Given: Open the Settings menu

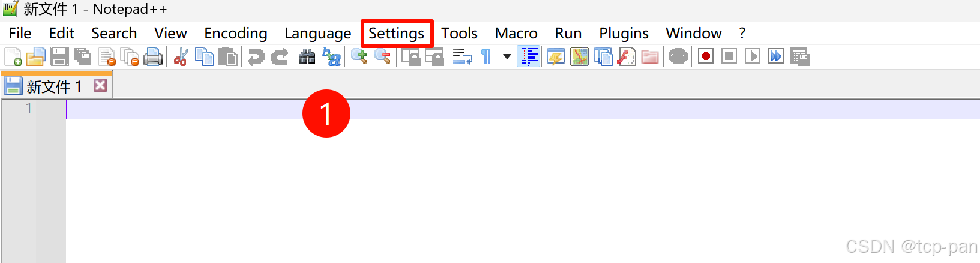Looking at the screenshot, I should (x=397, y=34).
